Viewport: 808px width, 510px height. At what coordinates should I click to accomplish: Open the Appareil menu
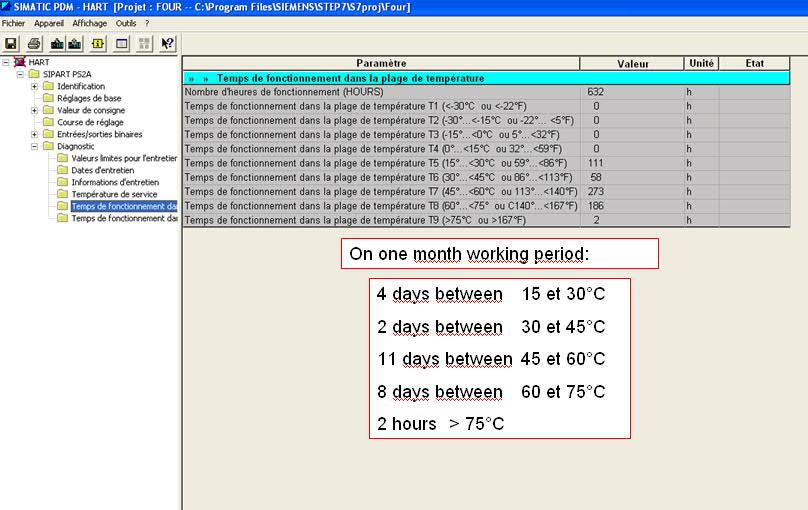[49, 23]
